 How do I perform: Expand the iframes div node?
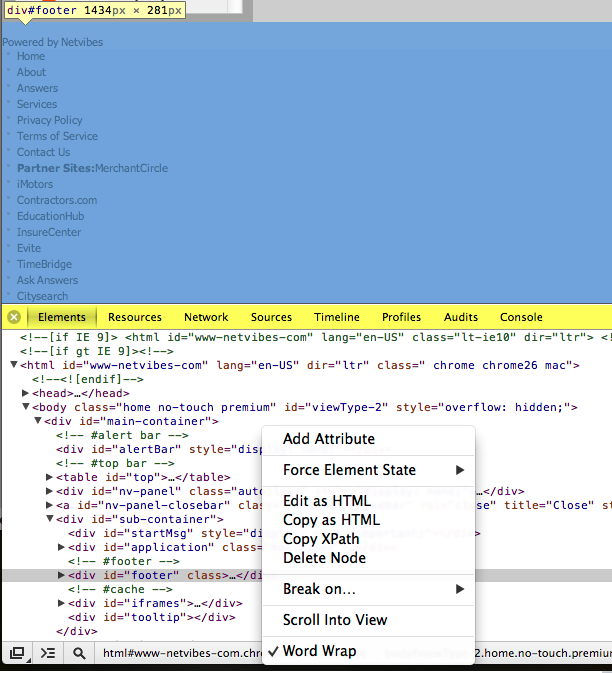[x=61, y=603]
